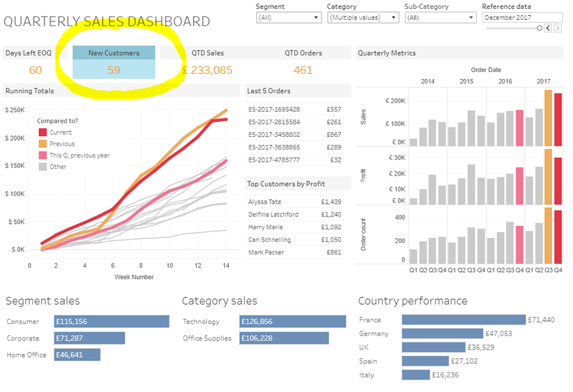Click the 2014 Order Date column header
573x392 pixels.
click(x=428, y=81)
